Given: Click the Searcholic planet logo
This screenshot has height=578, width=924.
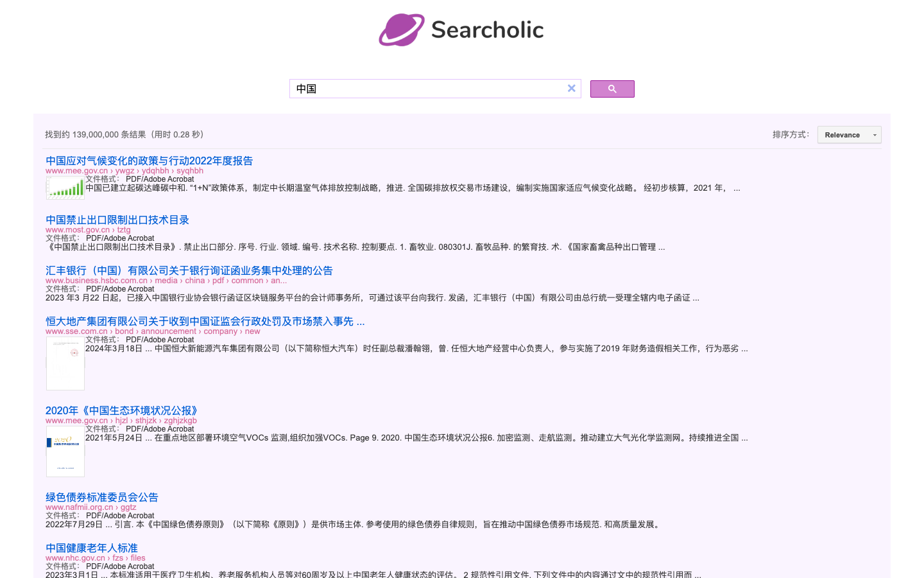Looking at the screenshot, I should pos(402,29).
